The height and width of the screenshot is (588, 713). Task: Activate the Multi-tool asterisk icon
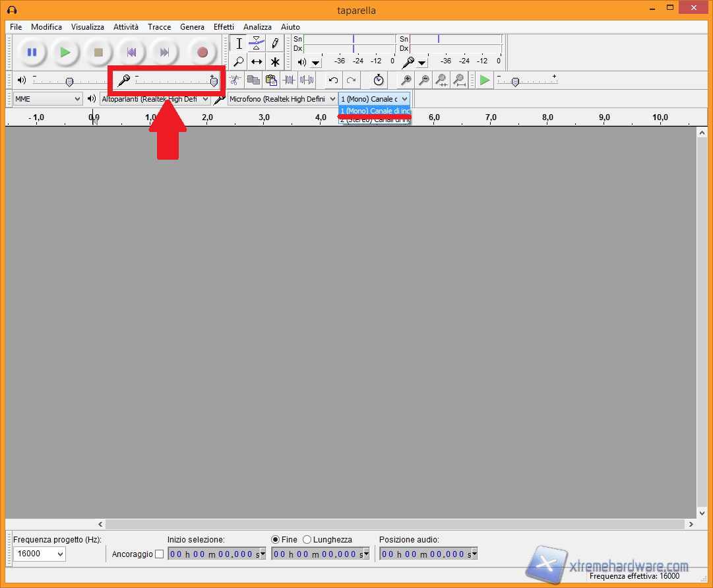click(x=275, y=62)
